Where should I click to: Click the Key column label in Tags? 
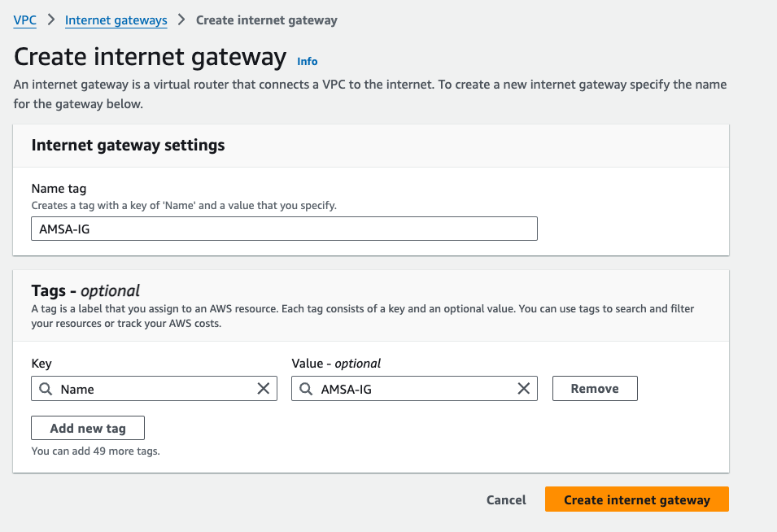[41, 364]
